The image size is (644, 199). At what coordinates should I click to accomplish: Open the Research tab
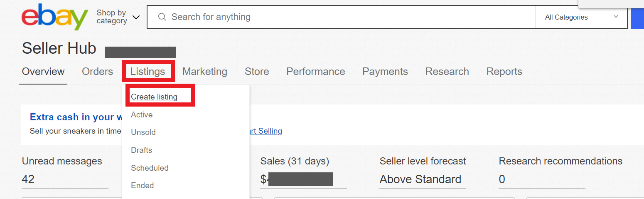pos(447,72)
